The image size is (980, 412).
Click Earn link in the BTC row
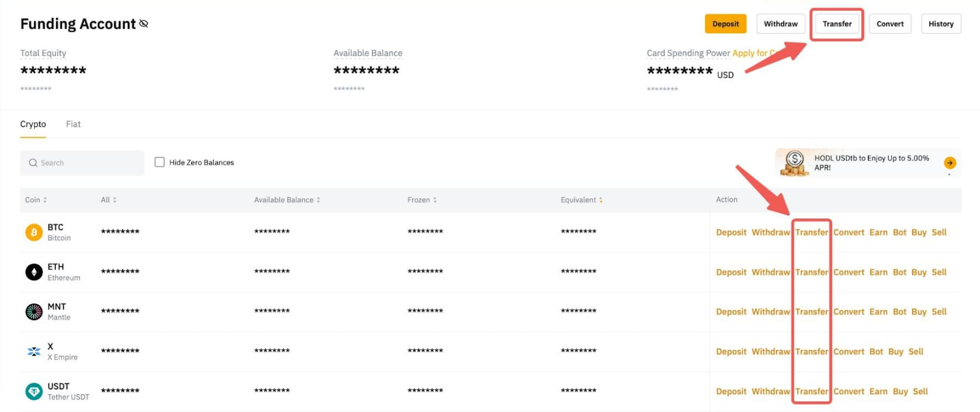coord(878,232)
